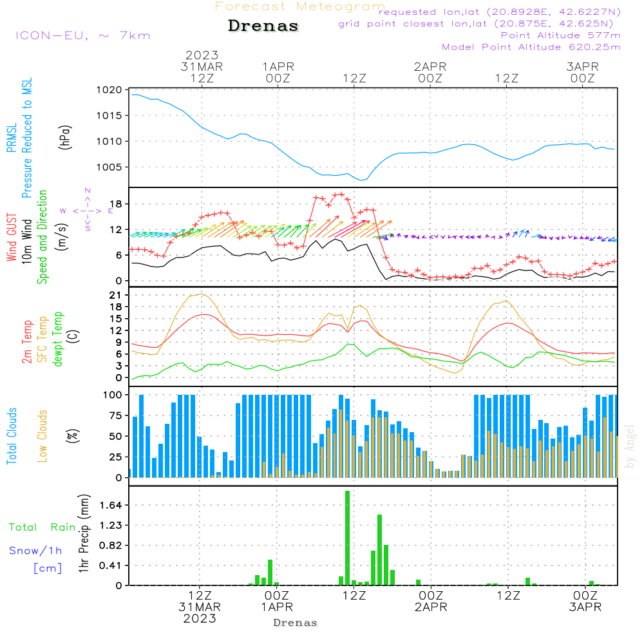
Task: Click the 'Model Point Altitude 620.25m' text
Action: pyautogui.click(x=531, y=47)
